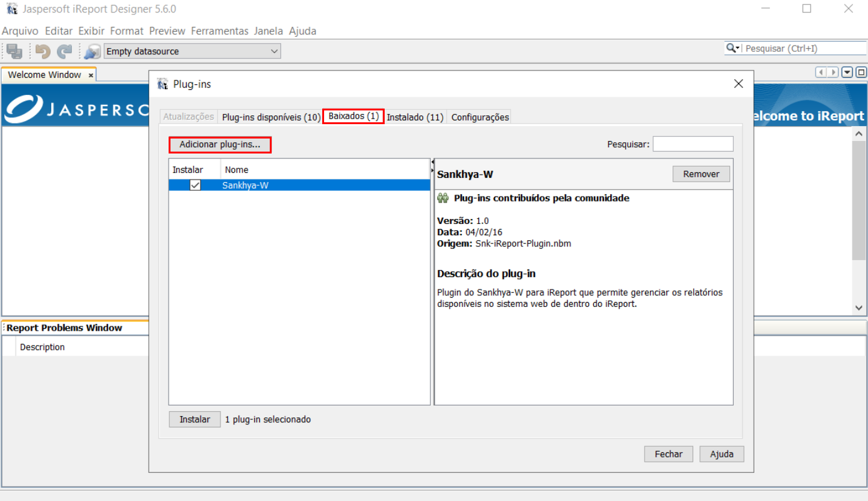Click the Description column header
This screenshot has height=501, width=868.
click(x=42, y=347)
